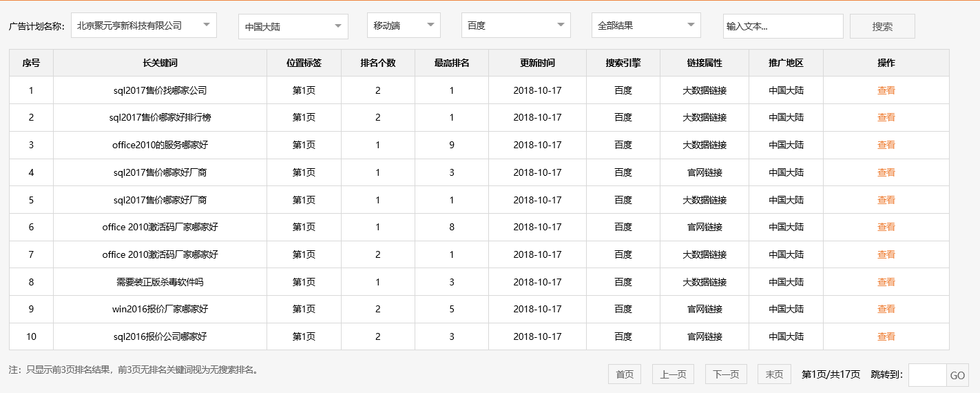Click the 更新时间 column header

tap(537, 63)
